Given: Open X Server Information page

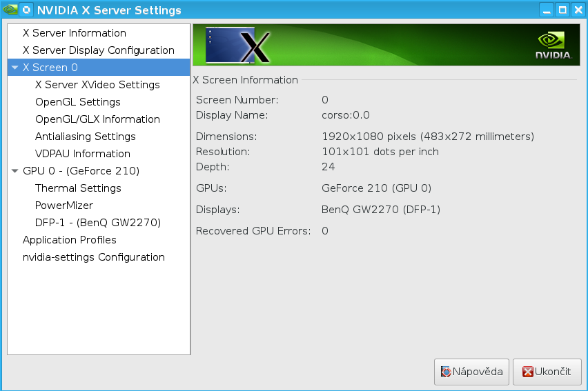Looking at the screenshot, I should click(x=75, y=33).
